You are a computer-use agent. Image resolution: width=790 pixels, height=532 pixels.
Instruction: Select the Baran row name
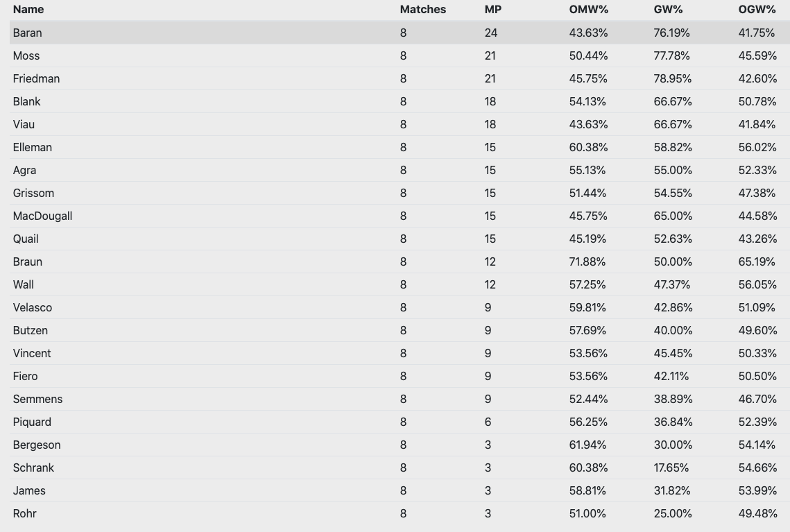[x=27, y=33]
